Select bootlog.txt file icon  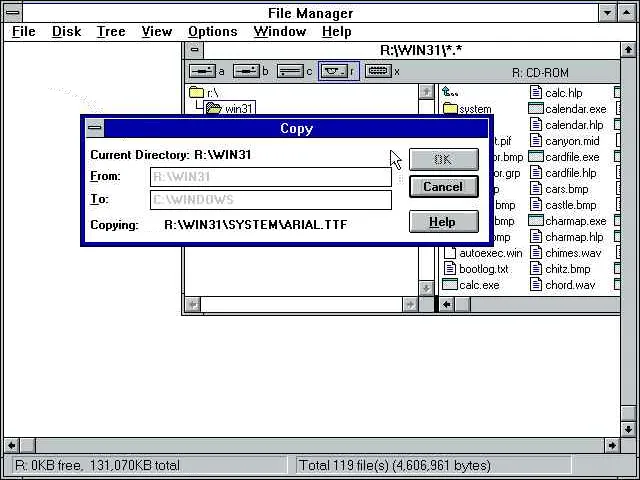point(450,269)
